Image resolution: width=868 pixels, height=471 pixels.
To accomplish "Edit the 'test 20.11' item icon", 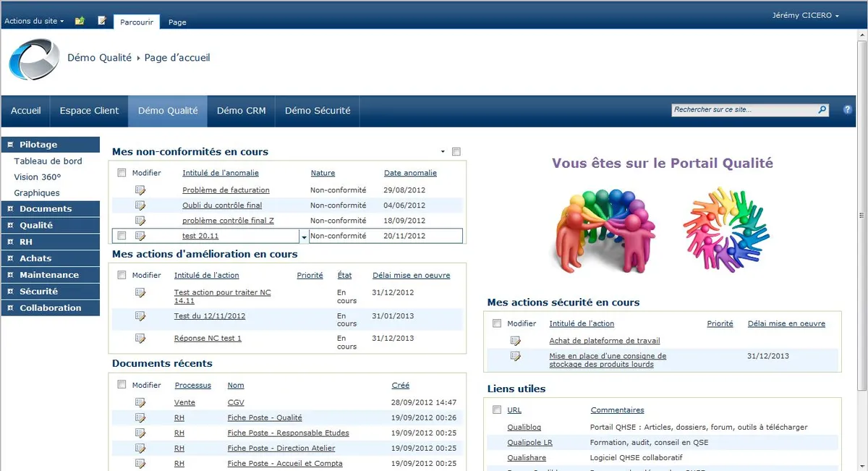I will (x=140, y=236).
